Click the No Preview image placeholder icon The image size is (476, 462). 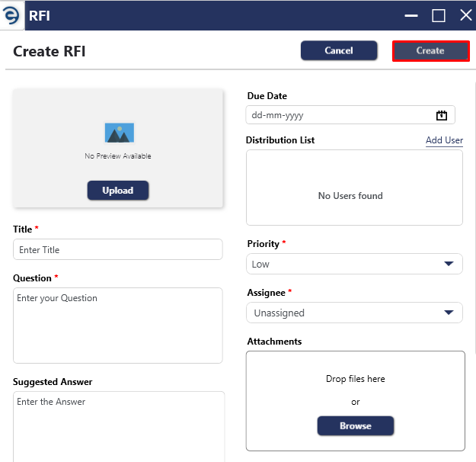click(x=120, y=133)
